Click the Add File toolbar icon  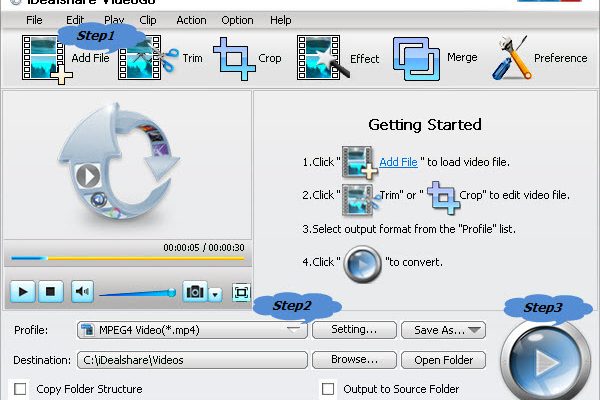[x=47, y=59]
